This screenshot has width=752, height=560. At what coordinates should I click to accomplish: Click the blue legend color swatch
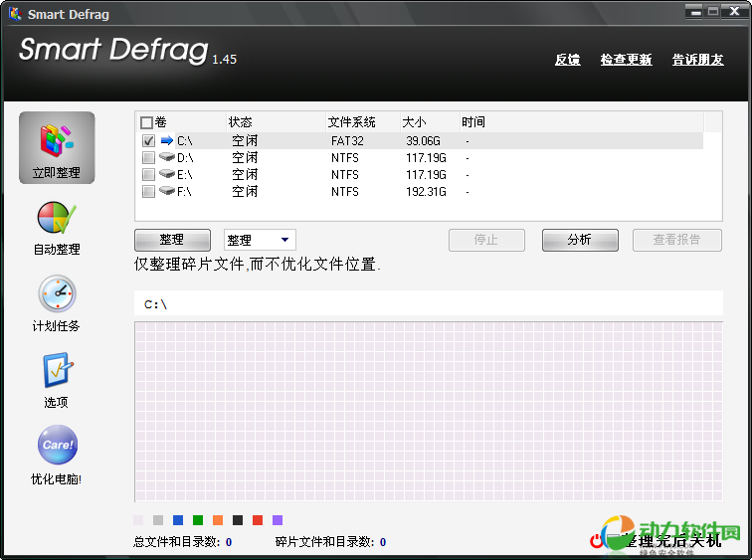pyautogui.click(x=178, y=520)
